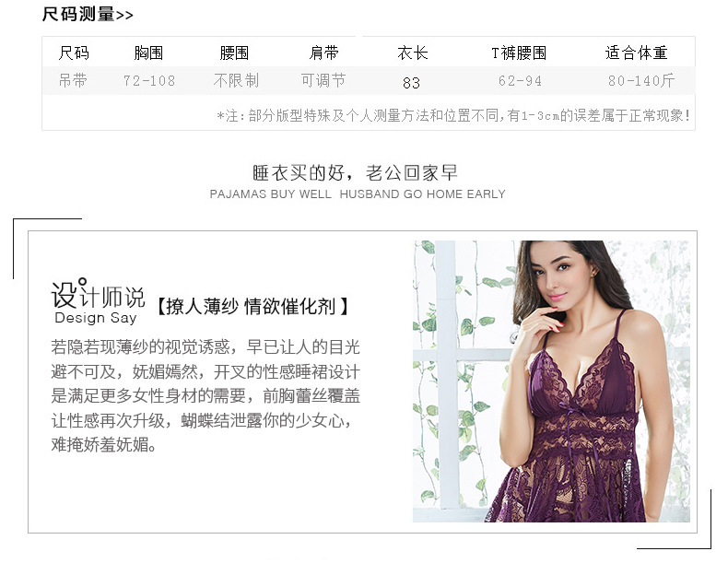Select the 尺码 column header
728x563 pixels.
pos(74,53)
